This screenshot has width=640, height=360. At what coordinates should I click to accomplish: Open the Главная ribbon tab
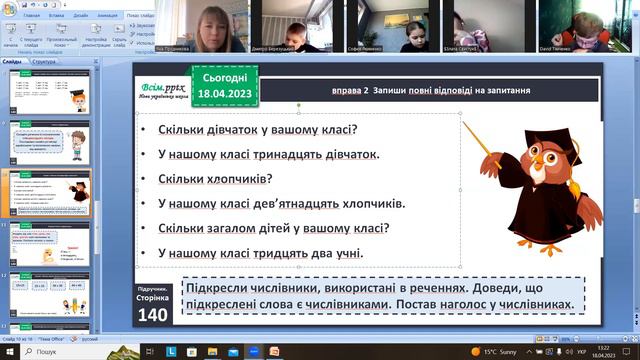(32, 16)
